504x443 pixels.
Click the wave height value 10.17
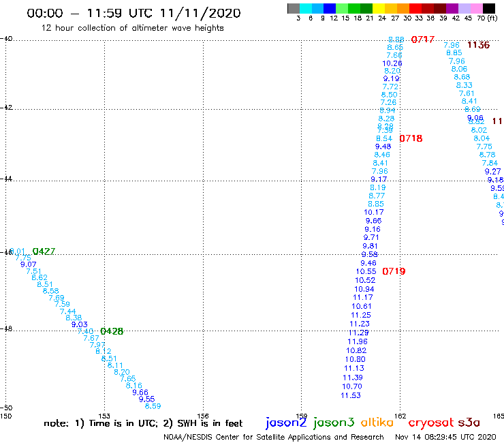[373, 213]
